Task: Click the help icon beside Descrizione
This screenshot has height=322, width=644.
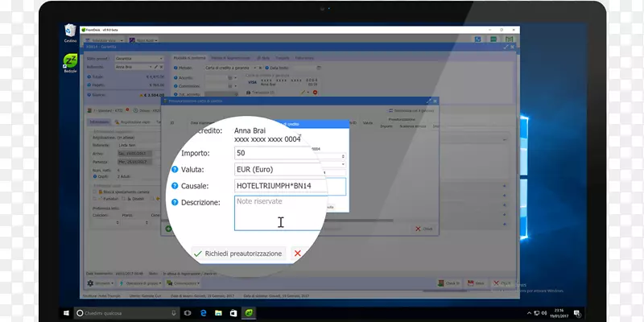Action: point(175,202)
